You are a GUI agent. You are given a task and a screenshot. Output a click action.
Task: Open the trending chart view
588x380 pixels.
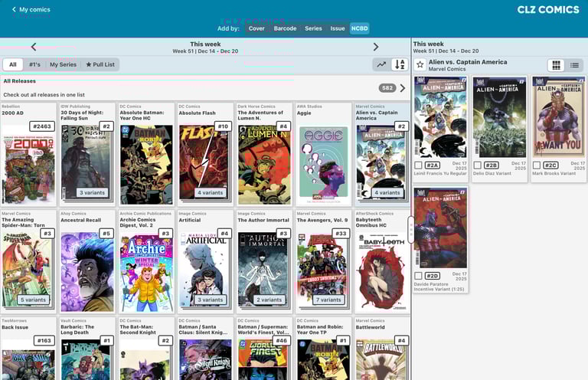click(x=381, y=64)
